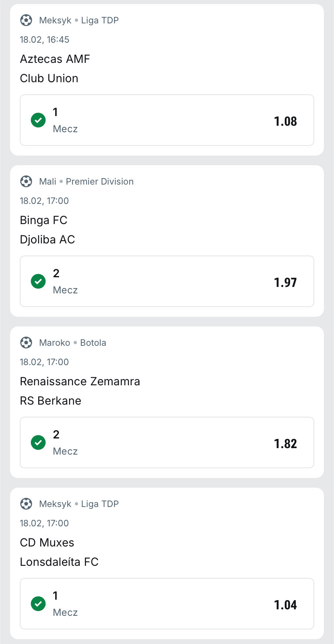Click soccer ball icon for Maroko Botola
This screenshot has width=334, height=644.
pyautogui.click(x=26, y=343)
